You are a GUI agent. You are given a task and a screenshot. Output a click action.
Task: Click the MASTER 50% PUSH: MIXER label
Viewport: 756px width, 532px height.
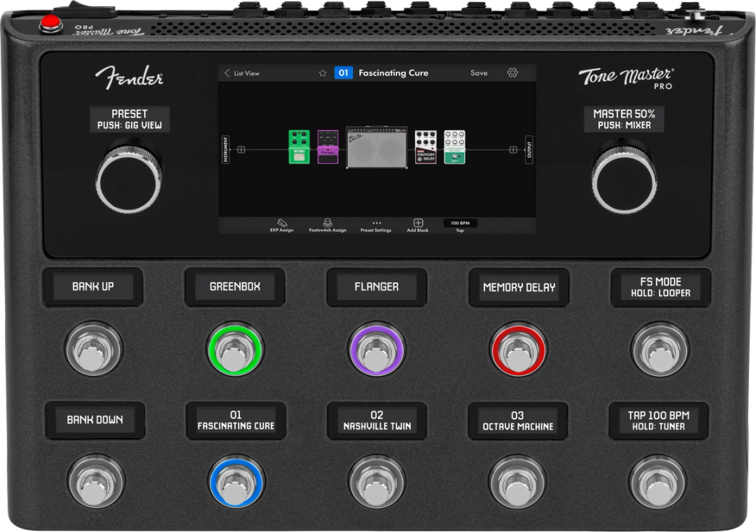coord(624,119)
